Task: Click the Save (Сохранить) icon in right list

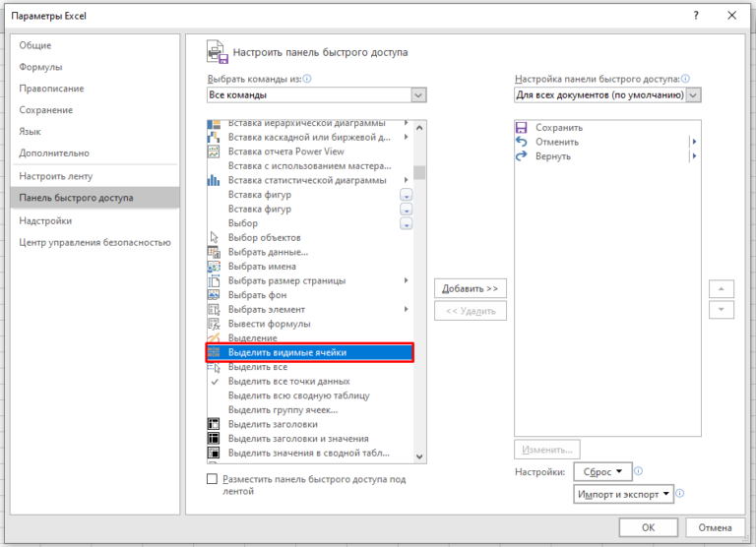Action: tap(522, 128)
